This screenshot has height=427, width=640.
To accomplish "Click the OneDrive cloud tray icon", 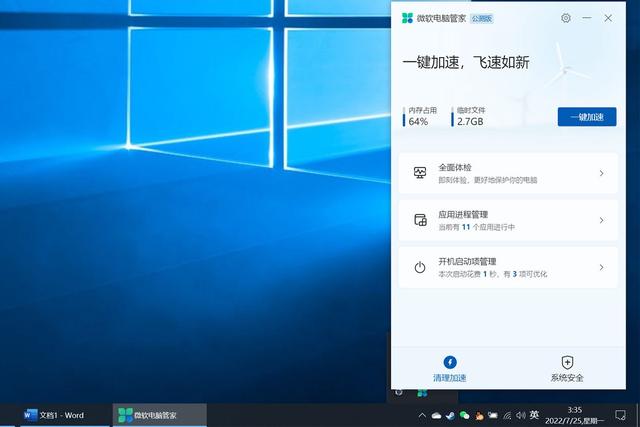I will tap(436, 416).
